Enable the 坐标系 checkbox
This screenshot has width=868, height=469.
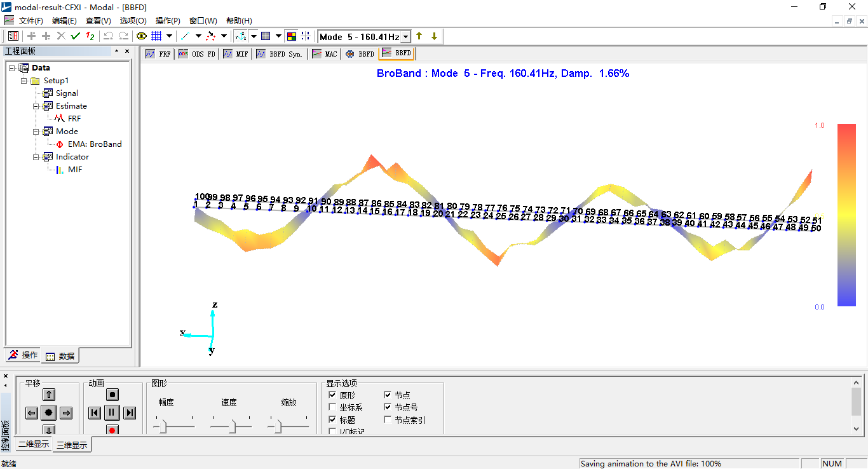(x=332, y=407)
